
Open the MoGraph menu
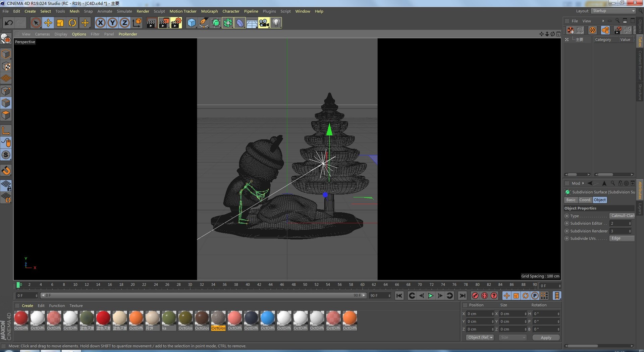pos(209,11)
